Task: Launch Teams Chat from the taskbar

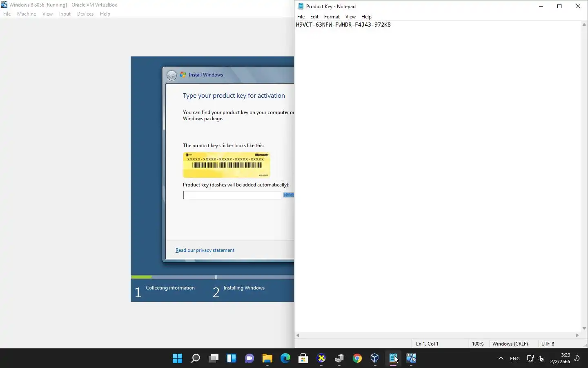Action: click(x=249, y=359)
